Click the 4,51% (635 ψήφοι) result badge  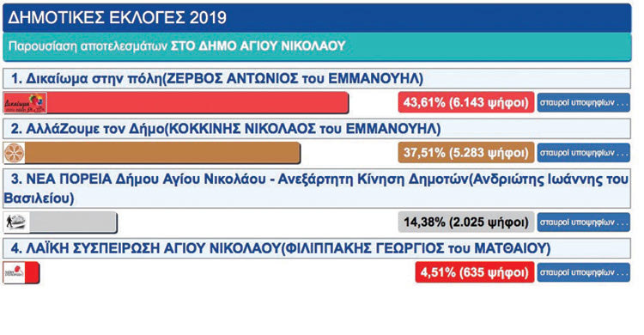(475, 272)
